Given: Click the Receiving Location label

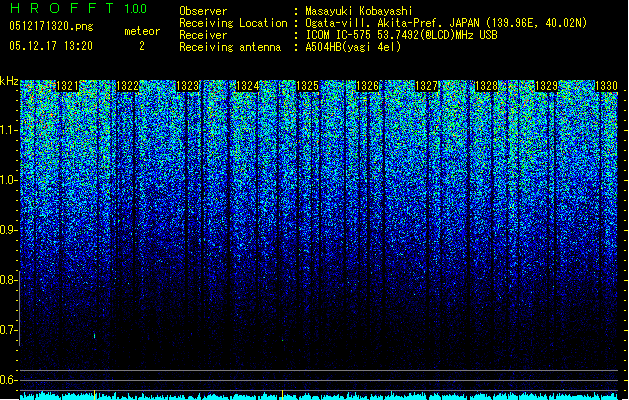Looking at the screenshot, I should coord(233,23).
